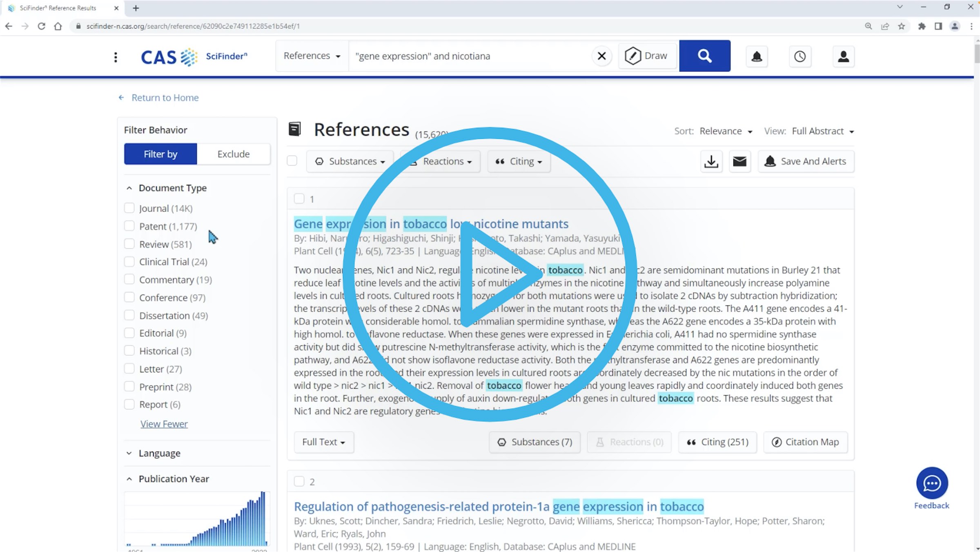This screenshot has height=552, width=980.
Task: Click View Fewer document types link
Action: pos(163,423)
